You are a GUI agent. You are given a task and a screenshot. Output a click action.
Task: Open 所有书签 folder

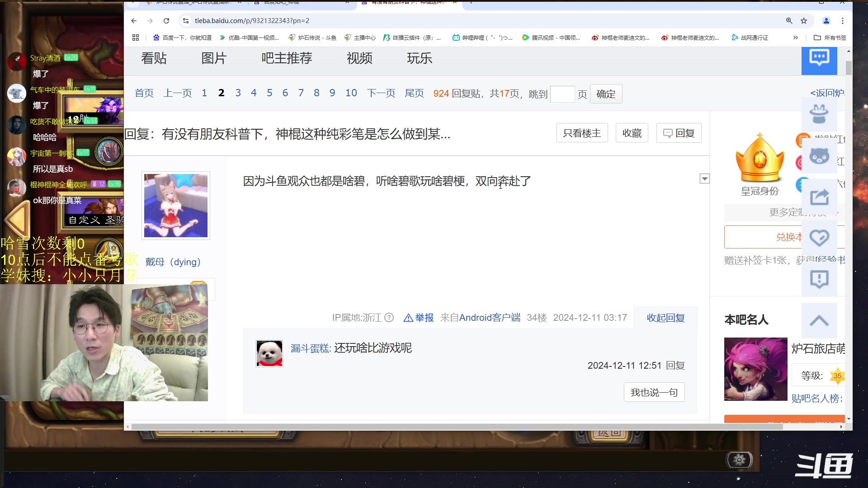pyautogui.click(x=830, y=38)
